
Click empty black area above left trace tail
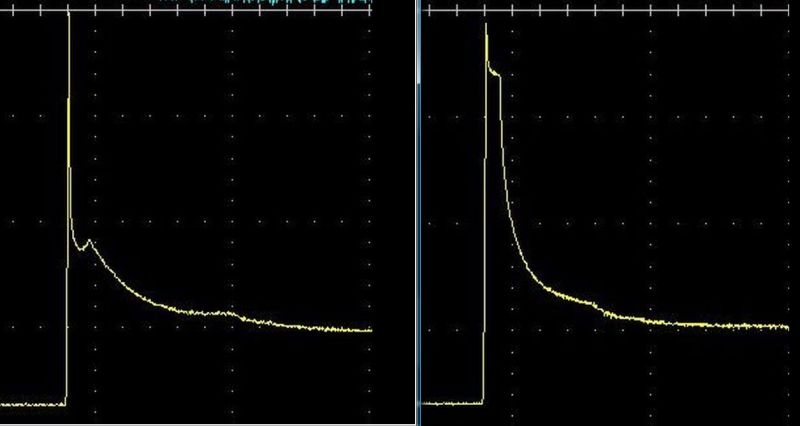point(290,200)
